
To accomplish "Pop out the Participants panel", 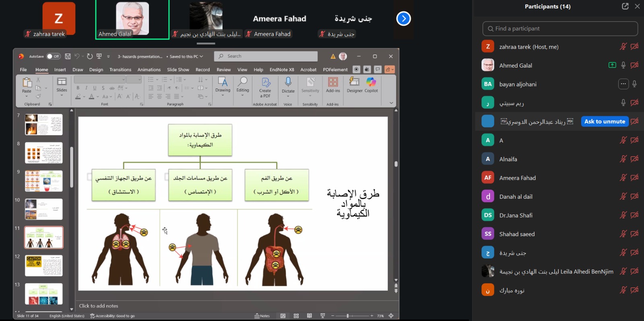I will [625, 6].
